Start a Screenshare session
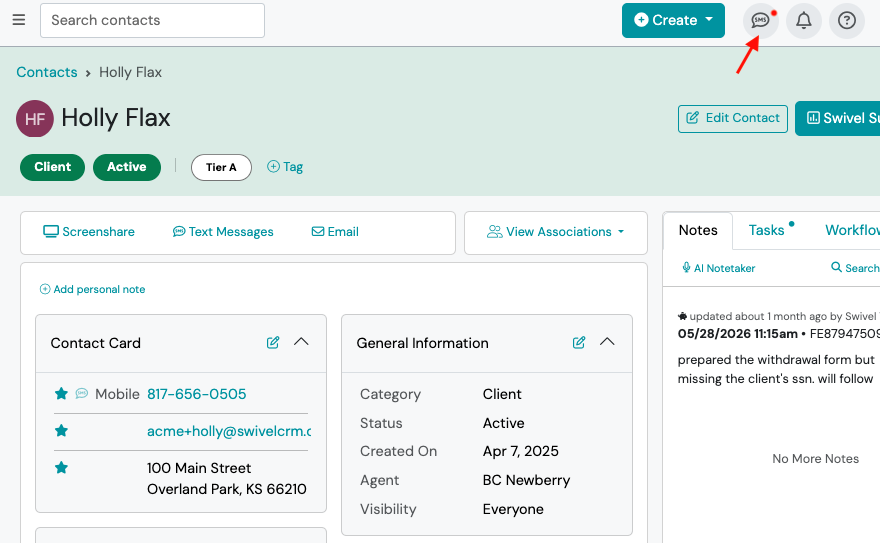Viewport: 880px width, 543px height. pyautogui.click(x=89, y=232)
